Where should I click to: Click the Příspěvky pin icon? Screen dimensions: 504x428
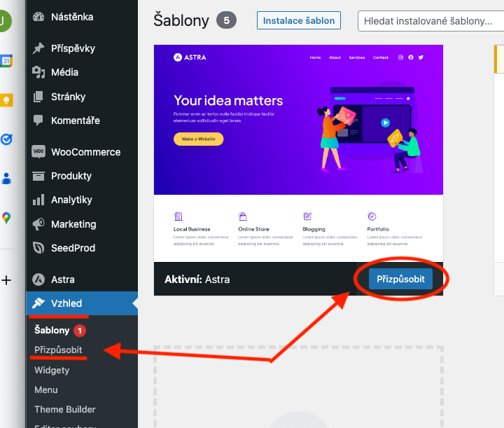[38, 48]
